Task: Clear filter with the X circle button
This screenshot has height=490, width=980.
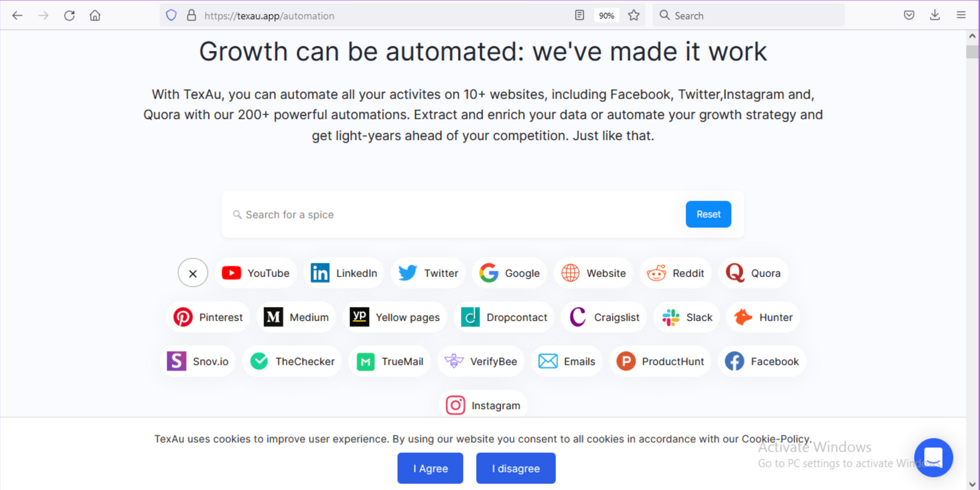Action: [x=193, y=273]
